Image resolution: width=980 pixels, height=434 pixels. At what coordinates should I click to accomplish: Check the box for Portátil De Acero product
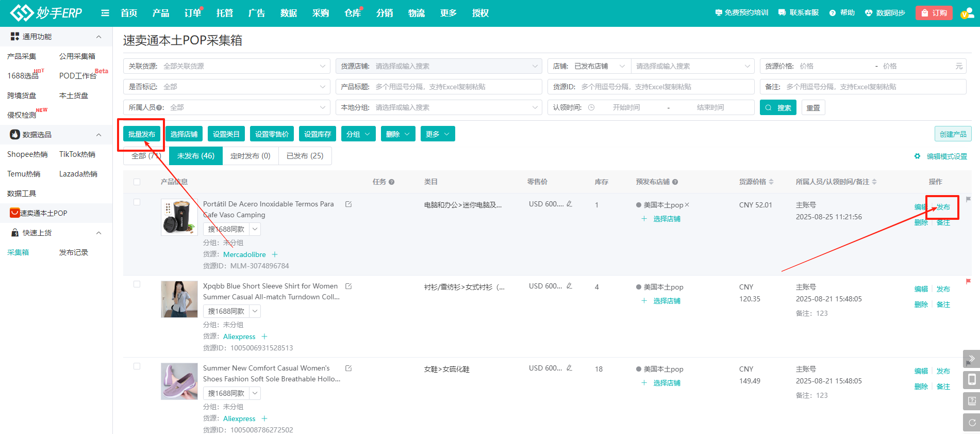[137, 202]
